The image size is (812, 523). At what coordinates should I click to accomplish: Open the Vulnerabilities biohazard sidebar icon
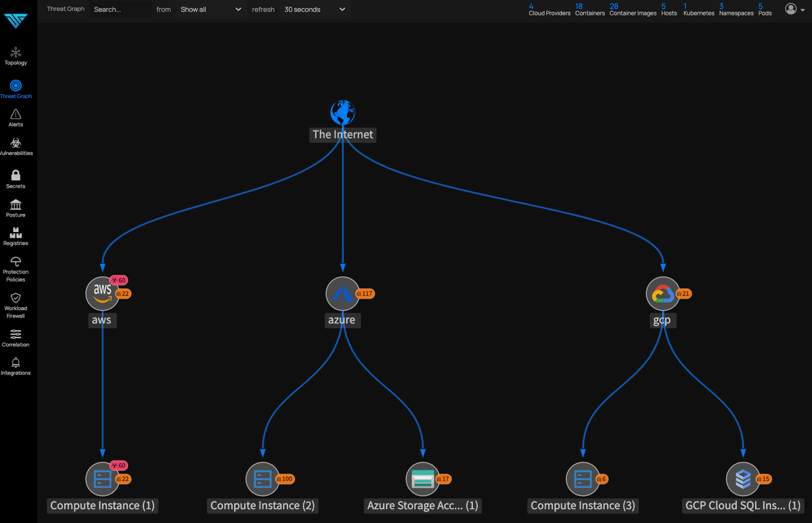pos(16,143)
